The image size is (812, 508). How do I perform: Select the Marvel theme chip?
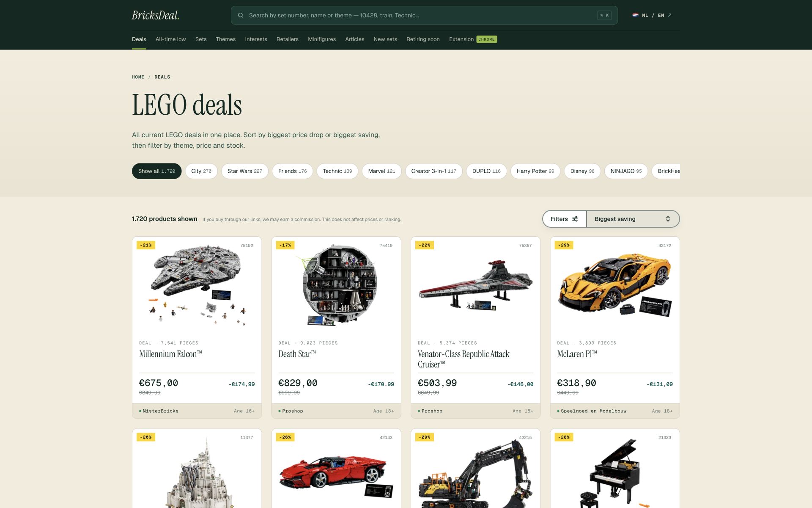click(381, 171)
